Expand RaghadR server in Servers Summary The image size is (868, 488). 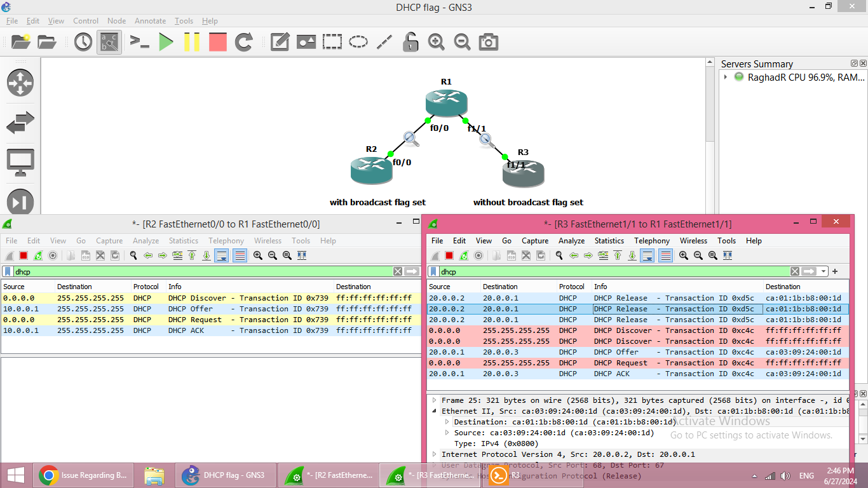pyautogui.click(x=725, y=77)
